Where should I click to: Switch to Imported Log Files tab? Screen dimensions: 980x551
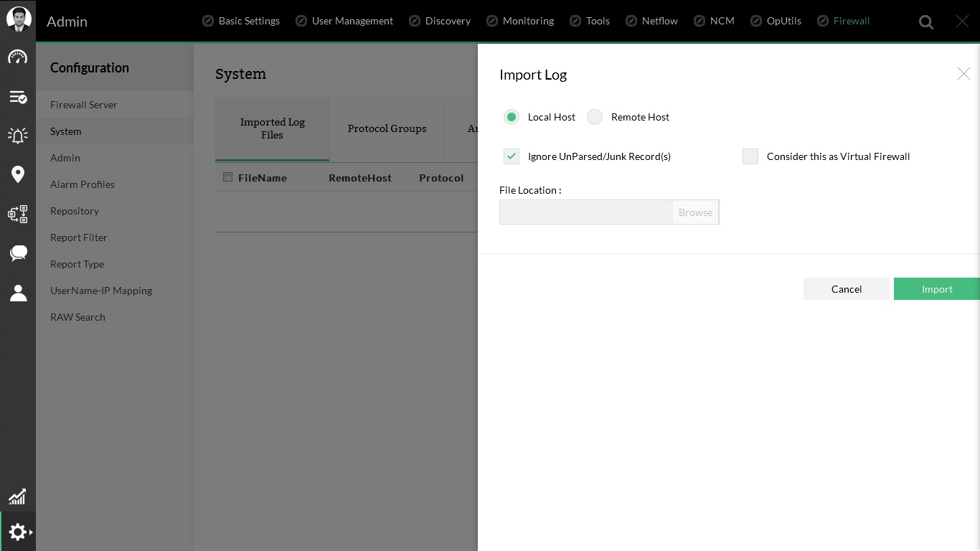pyautogui.click(x=273, y=128)
